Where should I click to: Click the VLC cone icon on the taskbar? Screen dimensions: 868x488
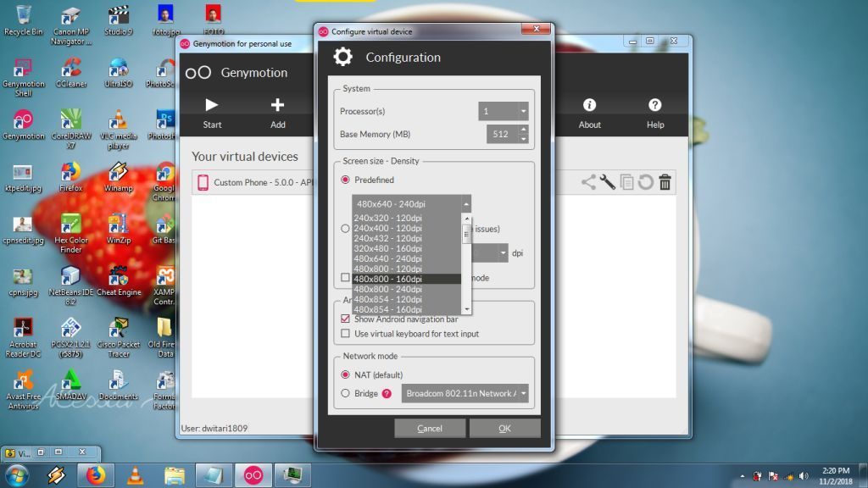click(135, 475)
